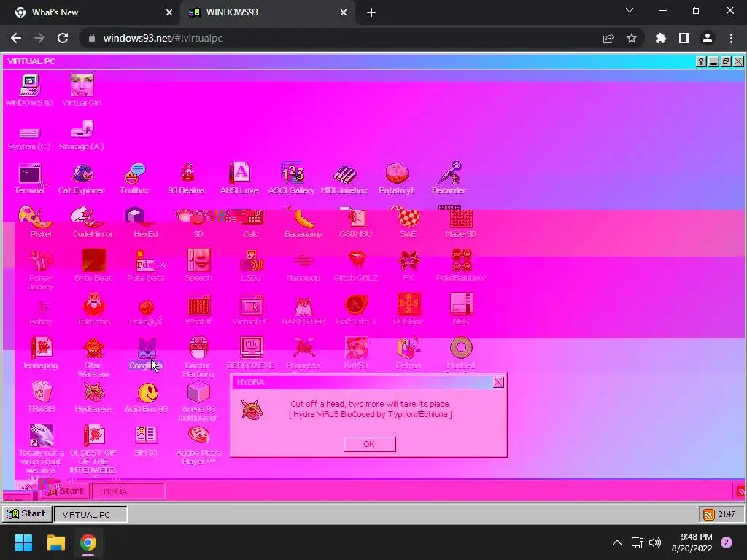Image resolution: width=747 pixels, height=560 pixels.
Task: Open a new browser tab
Action: [371, 13]
